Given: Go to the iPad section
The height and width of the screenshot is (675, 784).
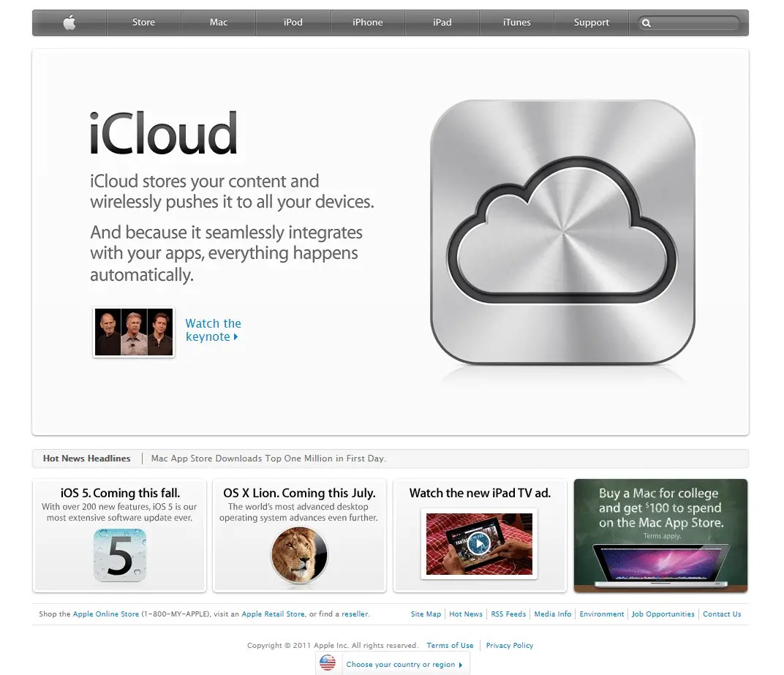Looking at the screenshot, I should tap(442, 23).
